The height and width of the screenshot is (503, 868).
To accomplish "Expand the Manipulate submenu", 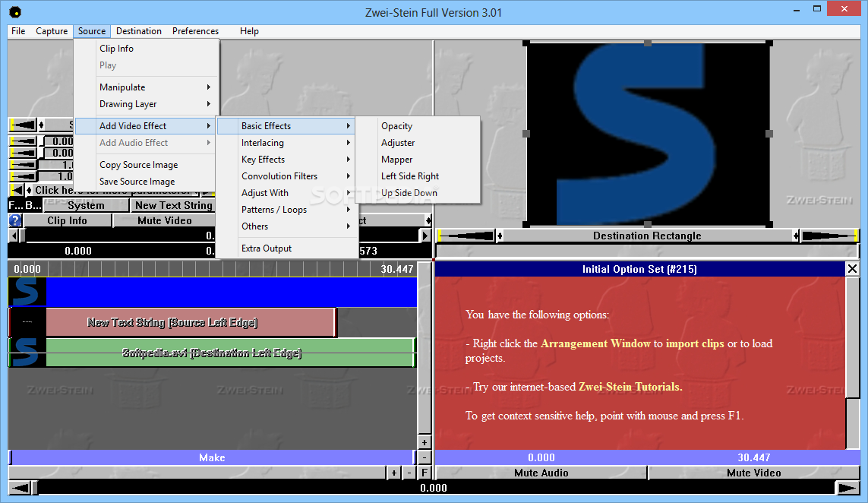I will click(144, 87).
